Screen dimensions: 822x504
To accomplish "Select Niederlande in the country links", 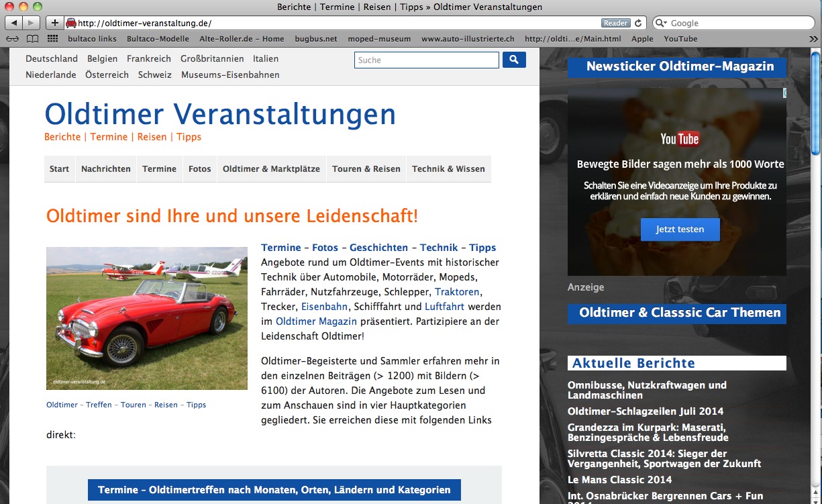I will pyautogui.click(x=51, y=75).
